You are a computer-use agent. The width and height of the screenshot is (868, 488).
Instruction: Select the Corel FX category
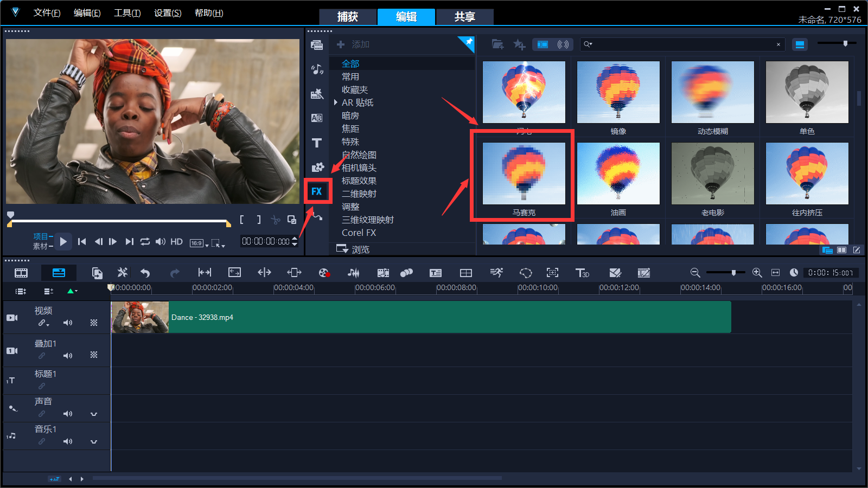click(359, 233)
